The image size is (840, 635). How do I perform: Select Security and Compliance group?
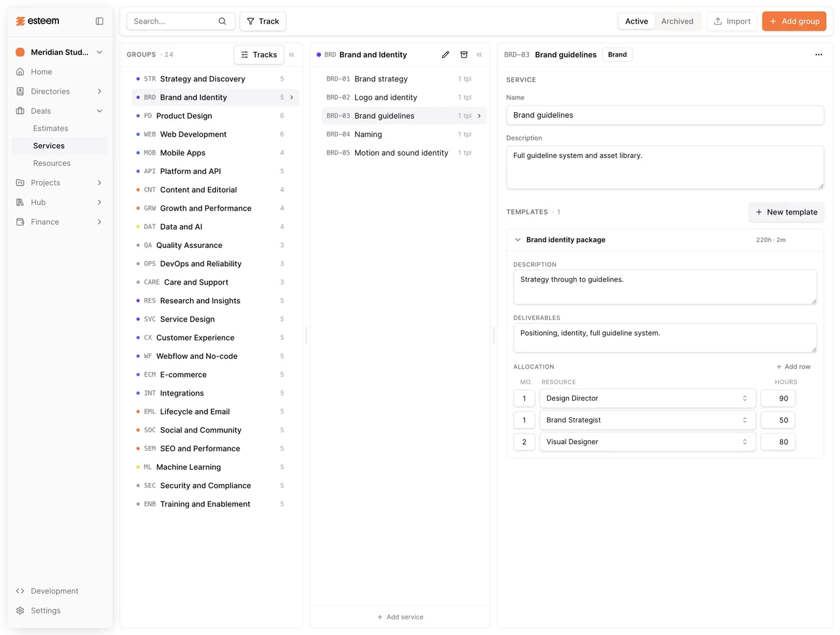tap(215, 485)
